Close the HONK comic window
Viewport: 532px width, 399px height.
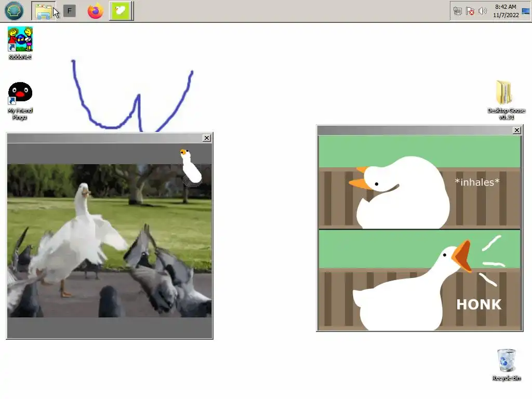(517, 130)
